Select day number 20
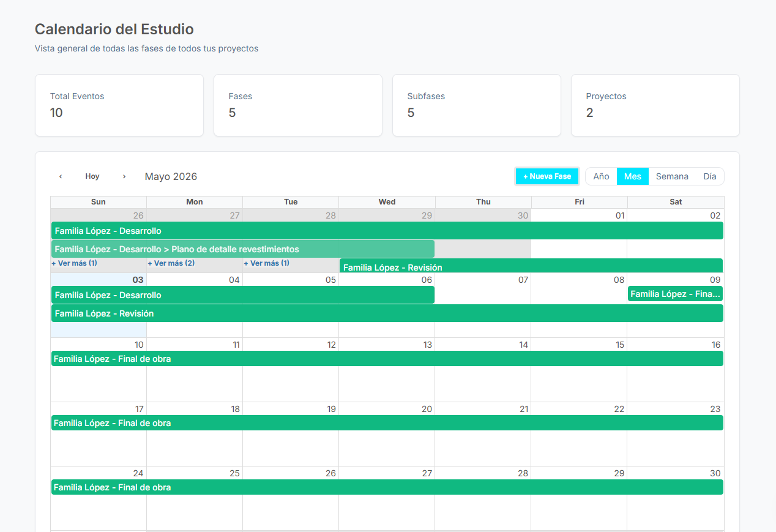776x532 pixels. click(x=427, y=409)
